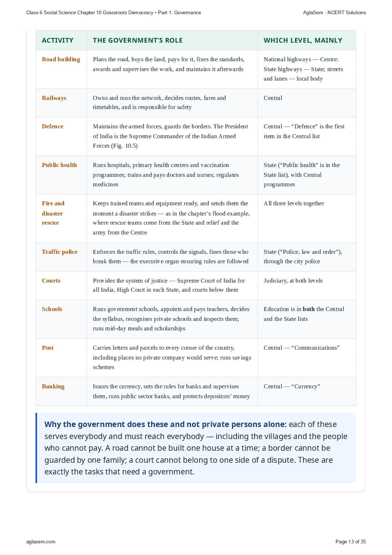Viewport: 392px width, 555px height.
Task: Select the Courts row label
Action: click(x=51, y=280)
